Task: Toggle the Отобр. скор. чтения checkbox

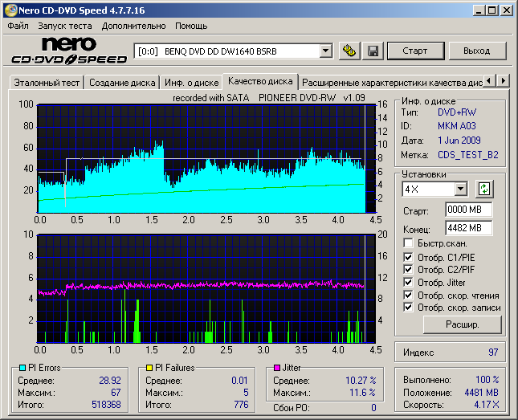Action: (x=408, y=295)
